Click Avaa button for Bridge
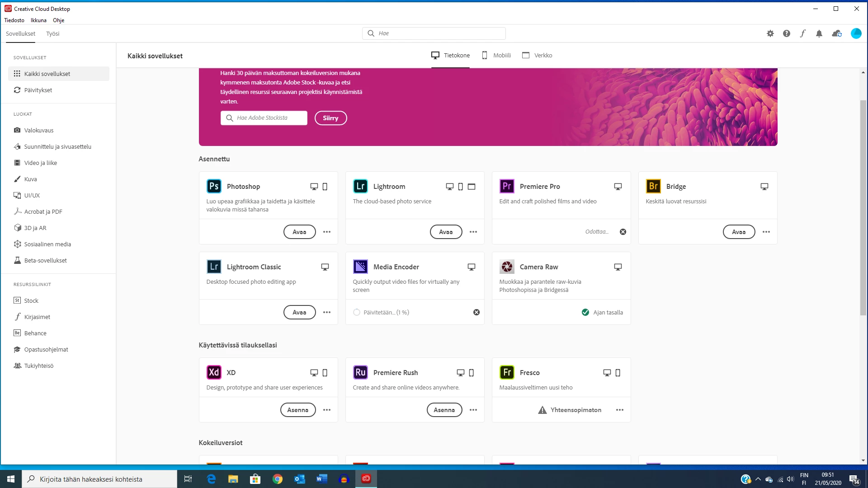This screenshot has height=488, width=868. pyautogui.click(x=739, y=232)
